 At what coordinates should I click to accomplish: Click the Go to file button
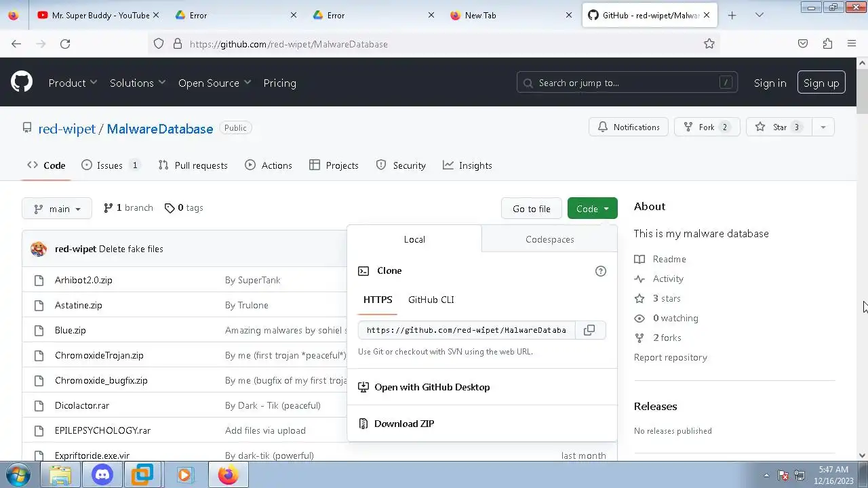[x=532, y=209]
